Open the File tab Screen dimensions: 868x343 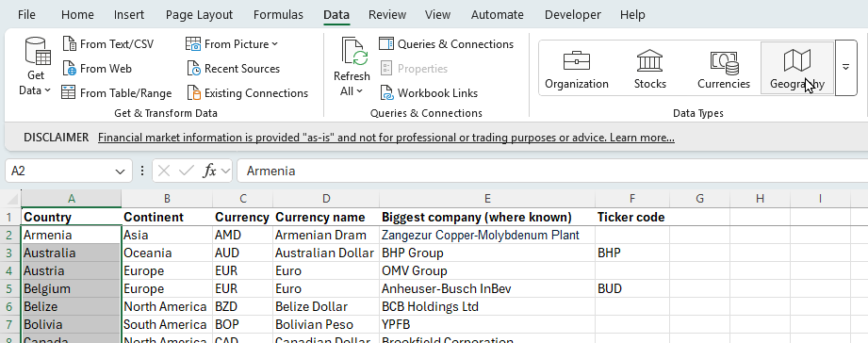click(x=26, y=14)
